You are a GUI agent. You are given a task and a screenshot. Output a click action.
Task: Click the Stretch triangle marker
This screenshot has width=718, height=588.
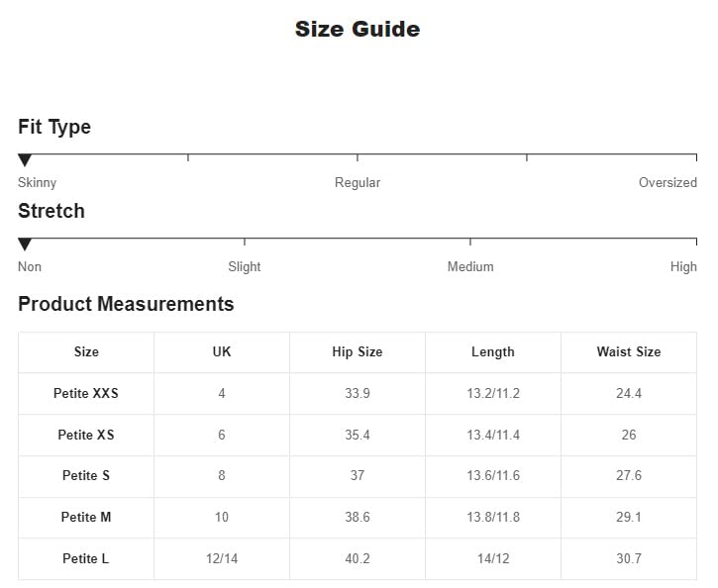point(25,245)
